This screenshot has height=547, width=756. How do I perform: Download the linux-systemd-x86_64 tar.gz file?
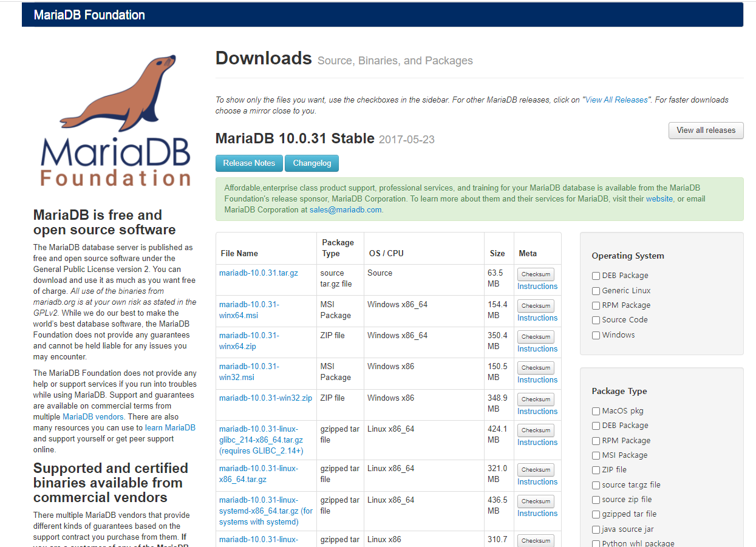coord(266,511)
